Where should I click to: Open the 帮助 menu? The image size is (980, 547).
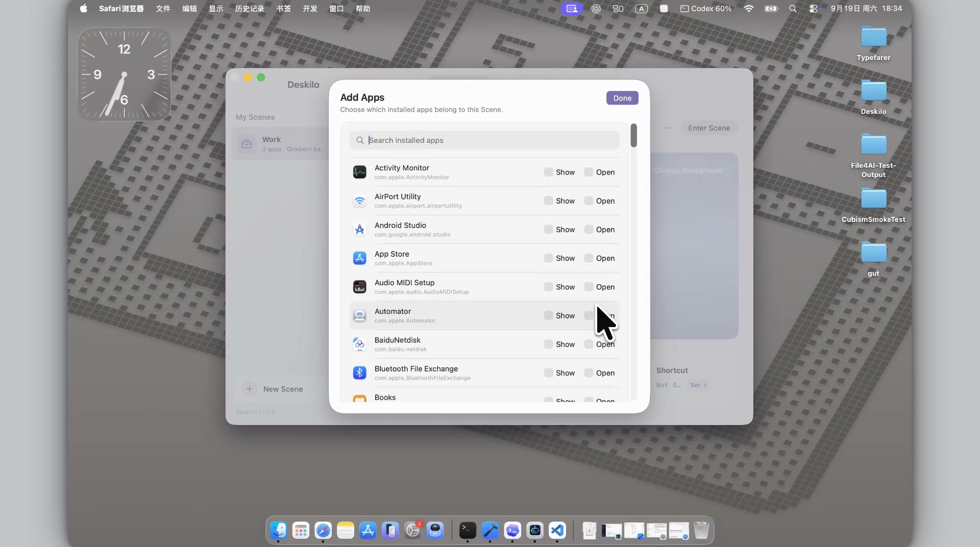pos(363,9)
